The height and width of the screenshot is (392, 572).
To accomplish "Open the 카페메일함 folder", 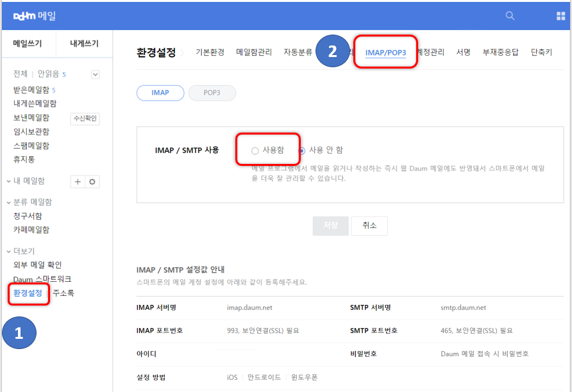I will click(x=31, y=230).
